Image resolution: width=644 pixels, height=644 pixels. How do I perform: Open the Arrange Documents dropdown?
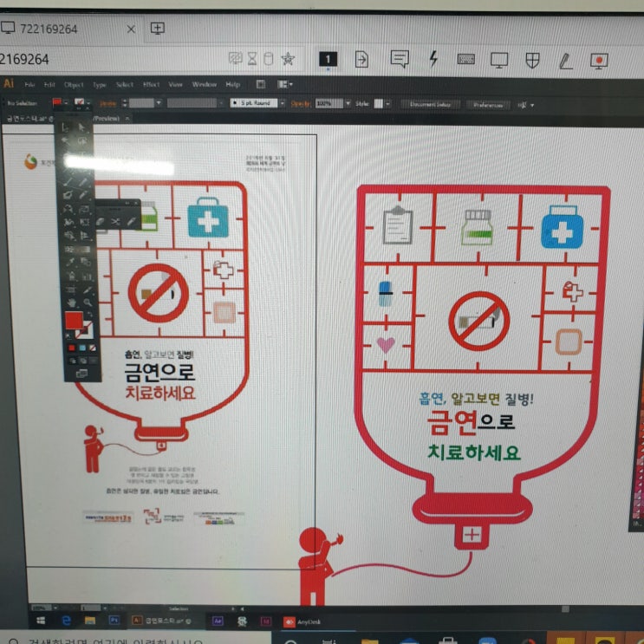tap(284, 84)
